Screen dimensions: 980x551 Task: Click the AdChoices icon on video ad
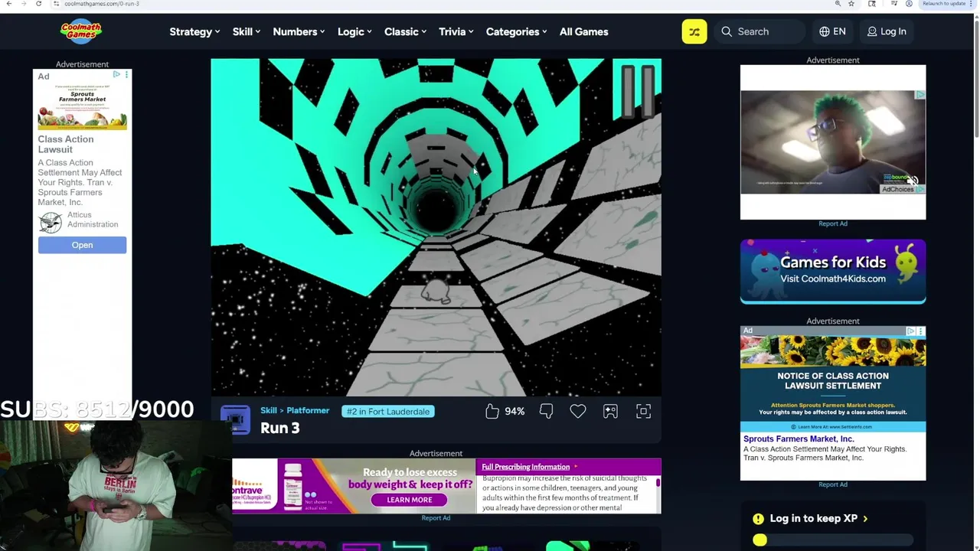click(903, 189)
